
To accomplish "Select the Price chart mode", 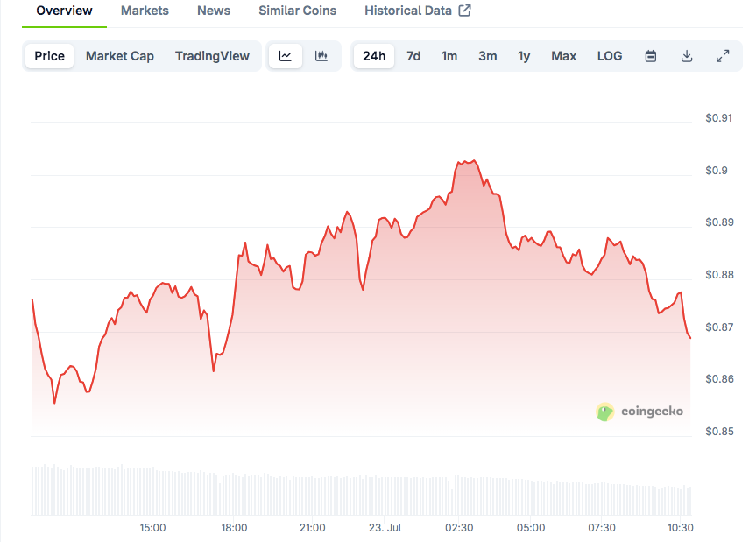I will point(50,56).
